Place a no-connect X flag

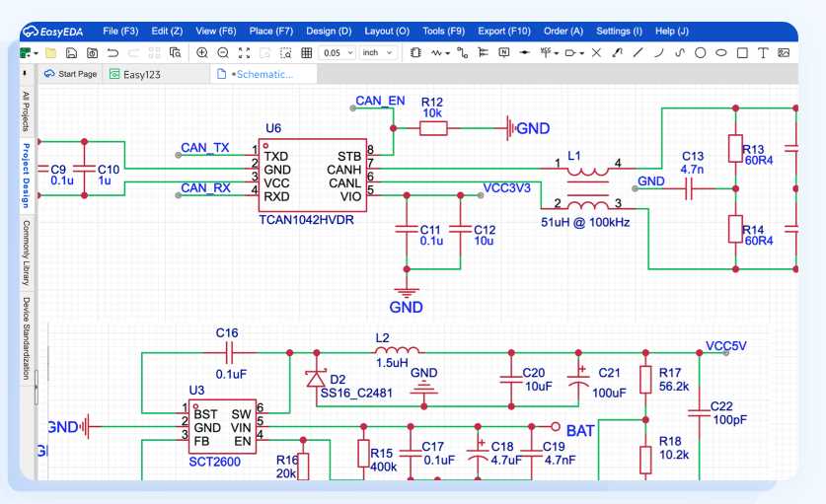596,52
